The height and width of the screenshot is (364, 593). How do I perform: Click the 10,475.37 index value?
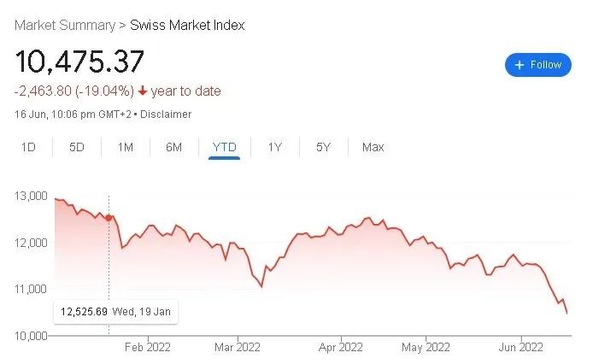79,62
